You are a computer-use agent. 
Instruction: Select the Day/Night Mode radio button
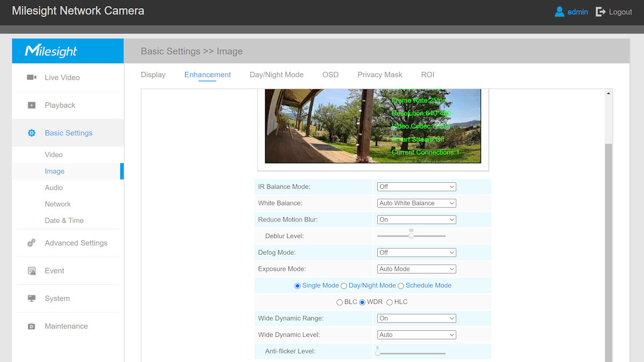344,286
